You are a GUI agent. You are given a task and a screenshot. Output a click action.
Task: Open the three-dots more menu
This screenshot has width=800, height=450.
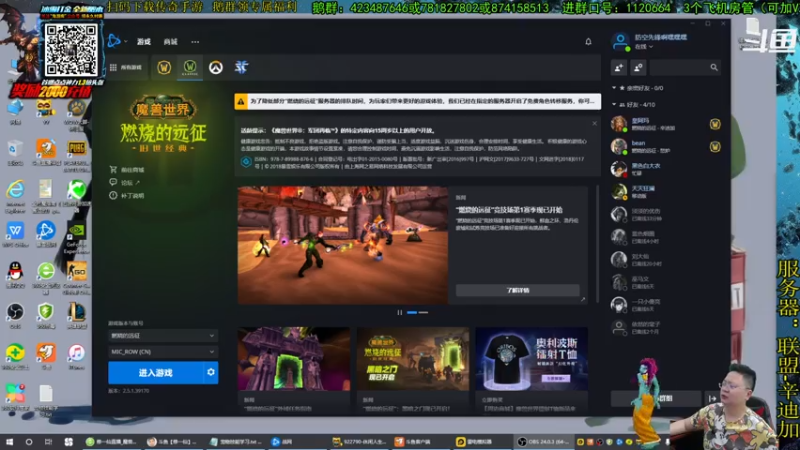pos(195,42)
